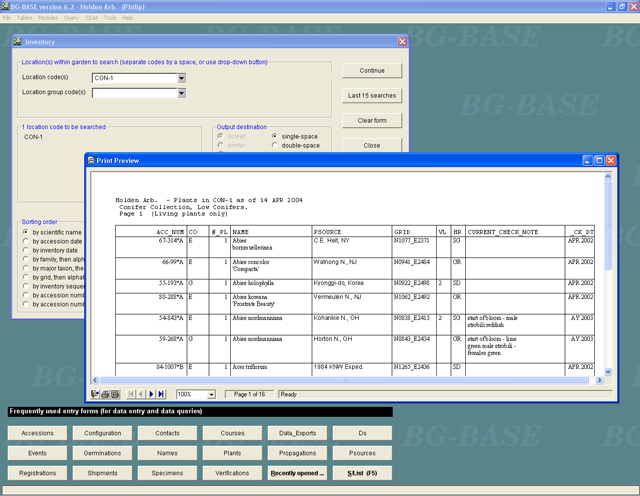Click the preview vertical scrollbar thumb
Screen dimensions: 640x496
[x=608, y=226]
